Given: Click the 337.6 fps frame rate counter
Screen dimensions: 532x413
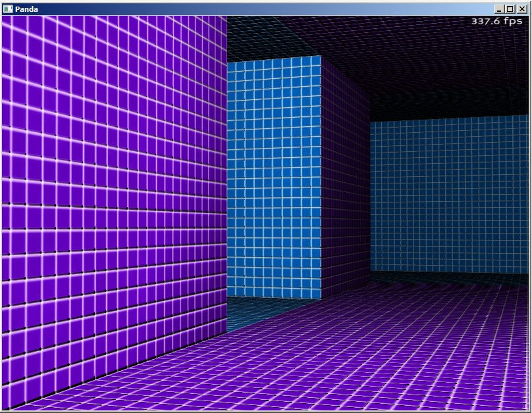Looking at the screenshot, I should coord(497,21).
